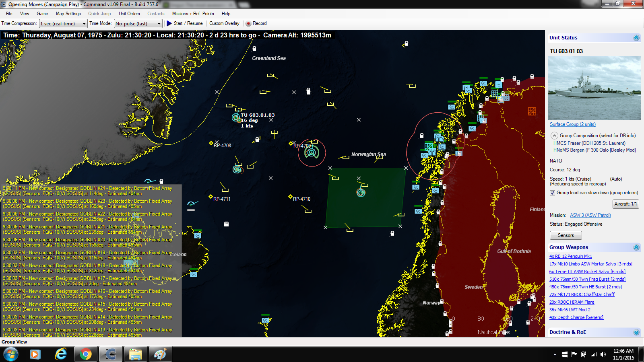Open the Time Mode dropdown
This screenshot has width=644, height=362.
138,24
